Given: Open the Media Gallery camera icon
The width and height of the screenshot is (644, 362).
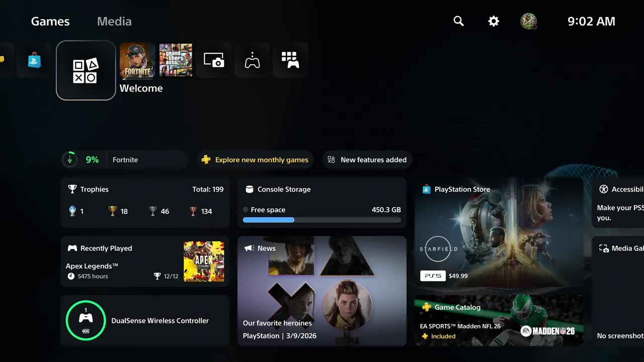Looking at the screenshot, I should (214, 60).
